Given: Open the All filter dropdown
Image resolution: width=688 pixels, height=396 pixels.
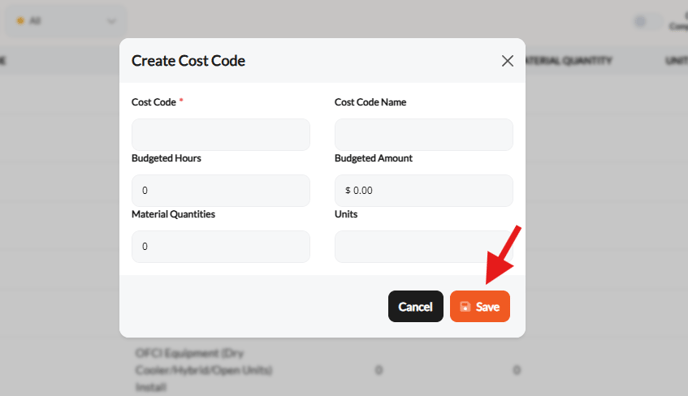Looking at the screenshot, I should [65, 21].
